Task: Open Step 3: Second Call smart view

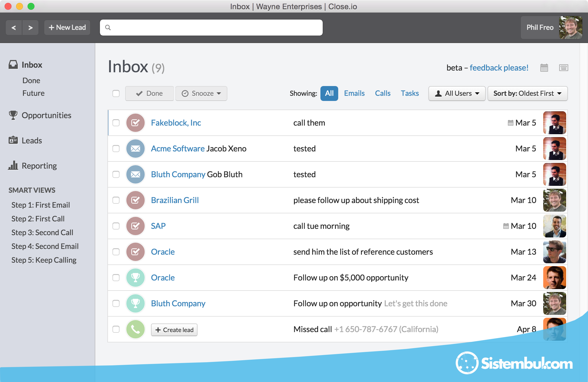Action: click(42, 233)
